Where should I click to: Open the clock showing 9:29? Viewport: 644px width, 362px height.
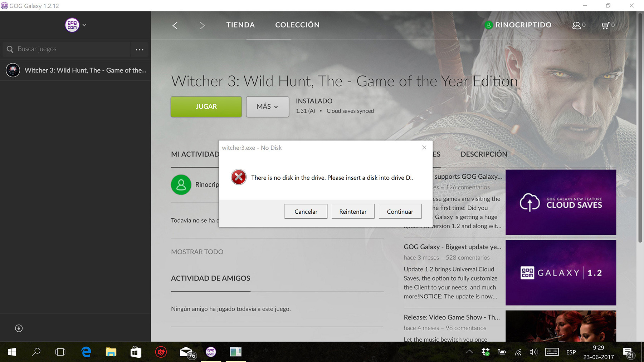599,352
